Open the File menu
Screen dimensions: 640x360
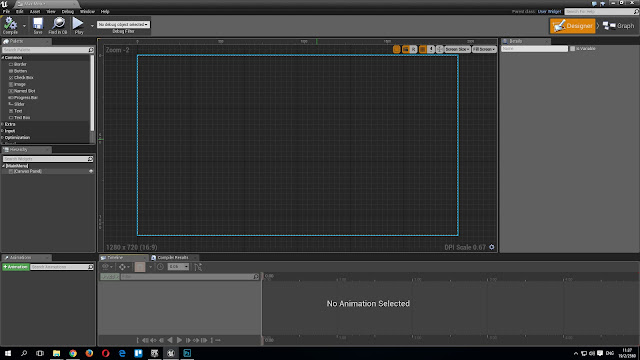point(7,11)
